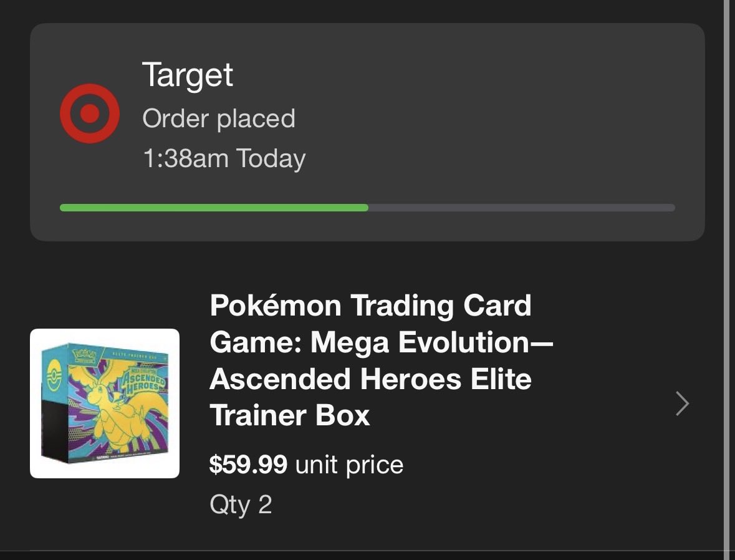
Task: Open item details with the right chevron
Action: (x=683, y=403)
